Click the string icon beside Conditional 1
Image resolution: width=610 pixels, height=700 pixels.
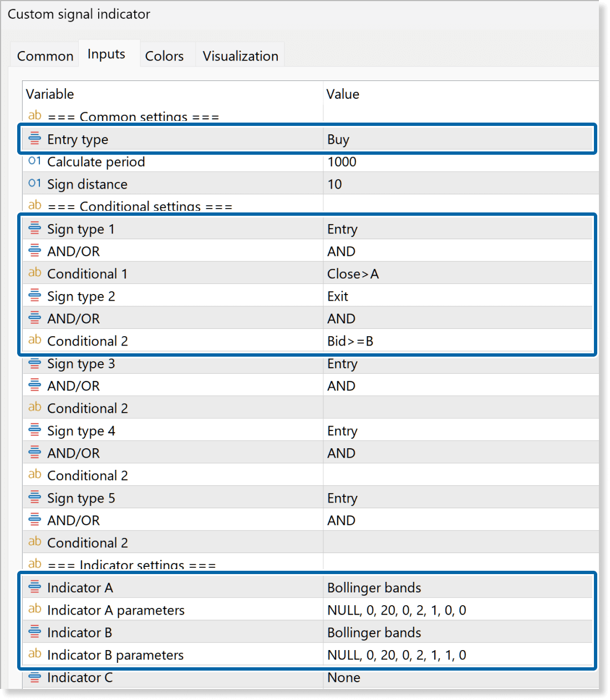coord(34,273)
